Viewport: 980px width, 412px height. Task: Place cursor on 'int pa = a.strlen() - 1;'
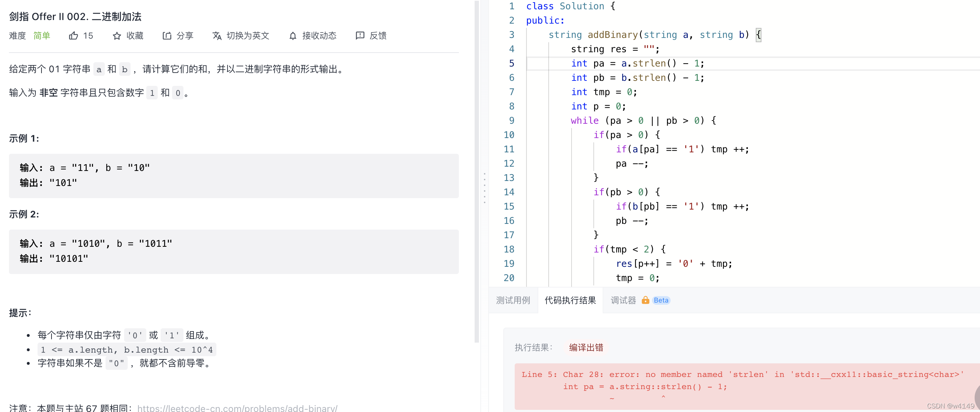637,63
